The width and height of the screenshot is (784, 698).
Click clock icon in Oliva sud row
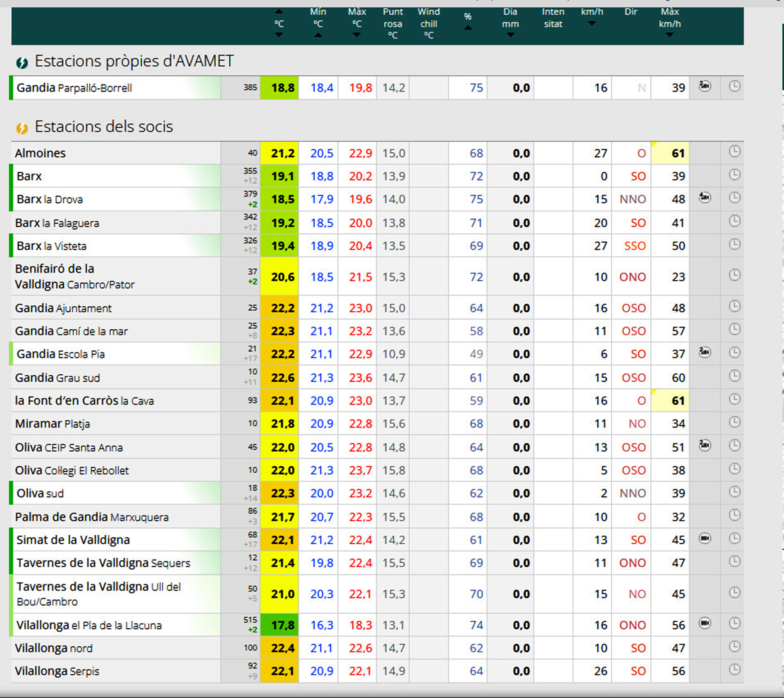tap(734, 492)
